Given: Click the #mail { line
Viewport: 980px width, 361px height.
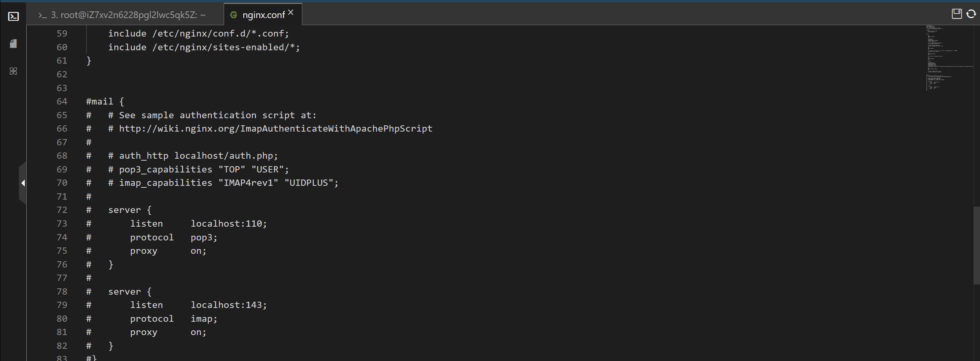Looking at the screenshot, I should point(105,102).
